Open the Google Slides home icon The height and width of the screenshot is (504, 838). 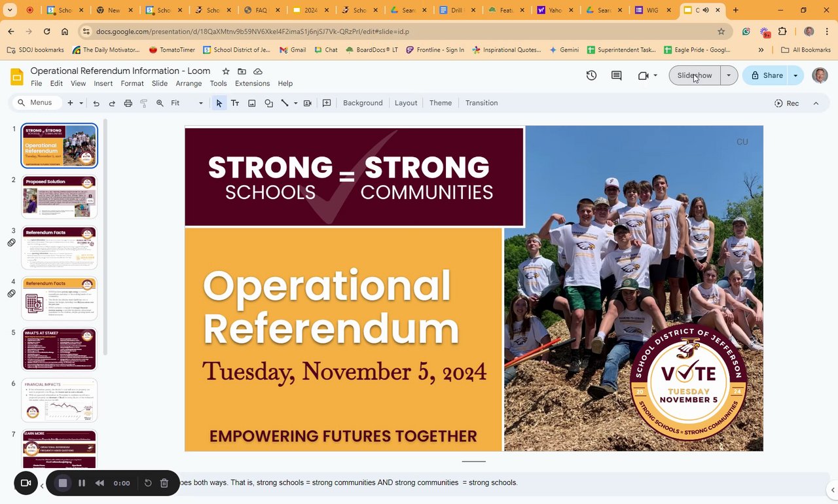point(17,77)
